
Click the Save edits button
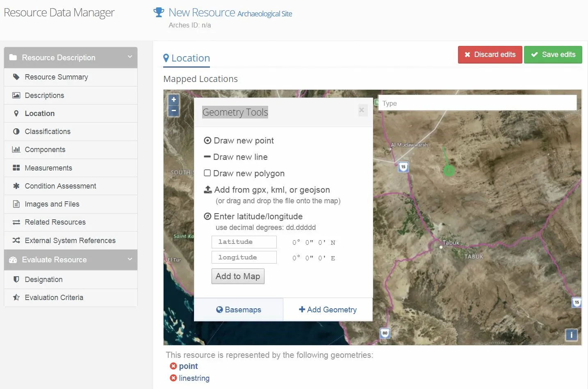click(553, 55)
